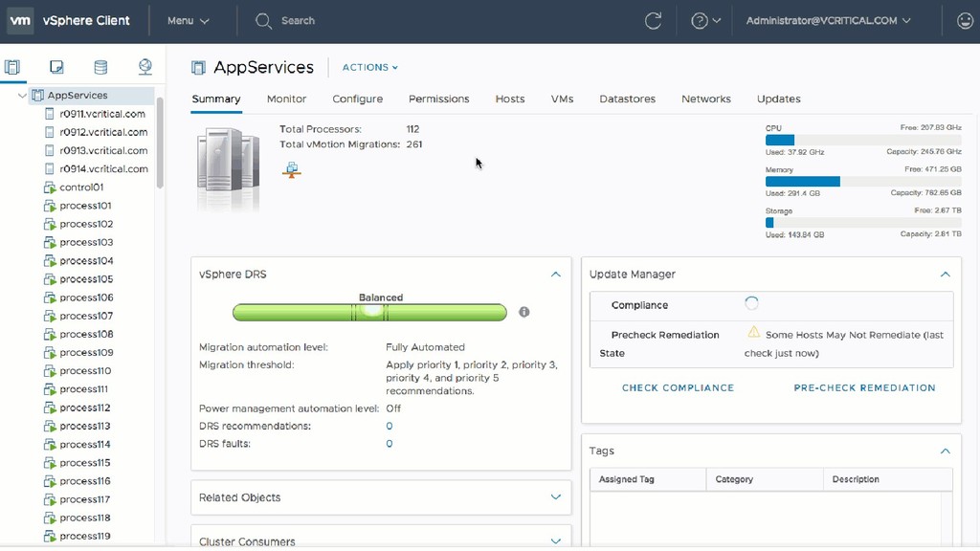
Task: Switch to the VMs tab
Action: (562, 99)
